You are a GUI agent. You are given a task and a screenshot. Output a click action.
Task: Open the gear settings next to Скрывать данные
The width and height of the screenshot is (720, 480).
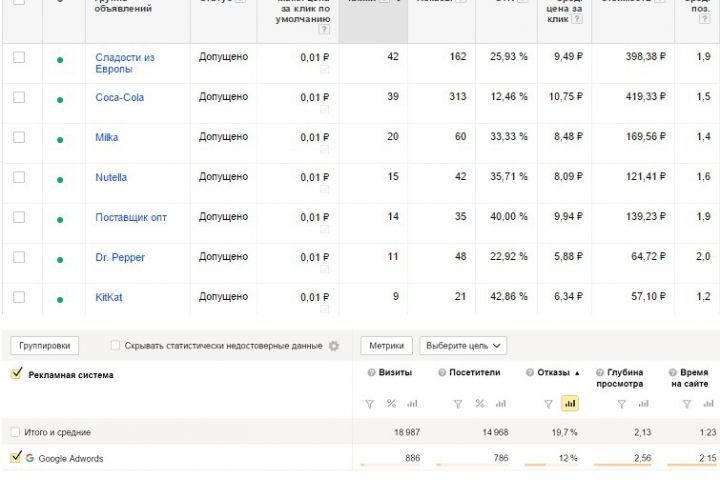[334, 346]
